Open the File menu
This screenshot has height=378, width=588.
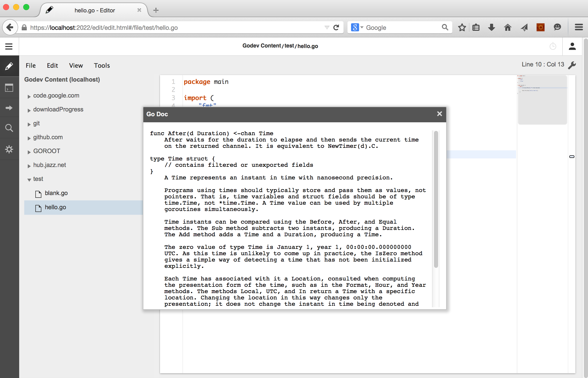click(31, 65)
